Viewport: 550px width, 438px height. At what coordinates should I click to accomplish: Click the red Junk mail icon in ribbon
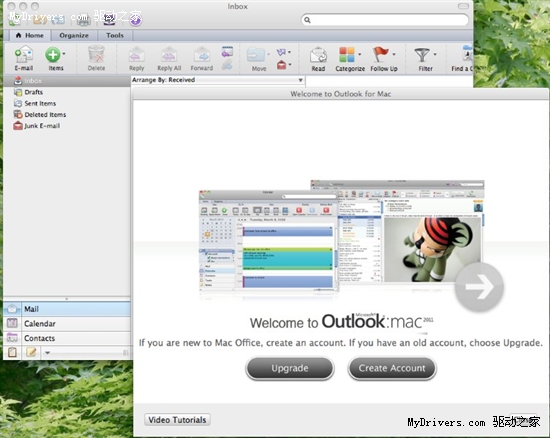[281, 65]
